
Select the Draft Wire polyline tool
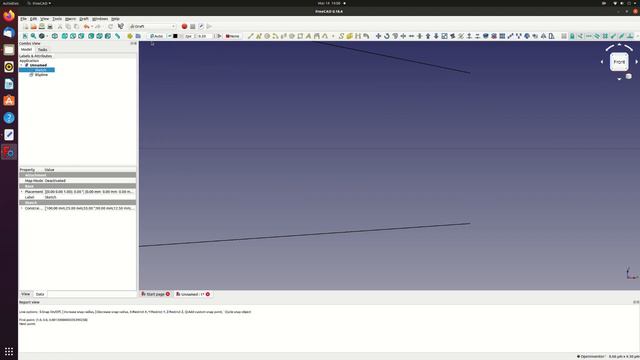pos(259,36)
